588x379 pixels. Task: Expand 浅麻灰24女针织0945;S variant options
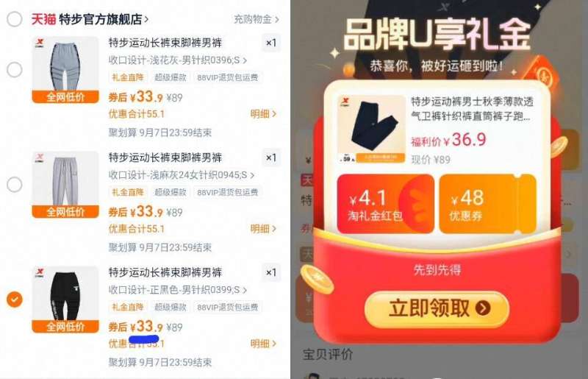[x=181, y=175]
